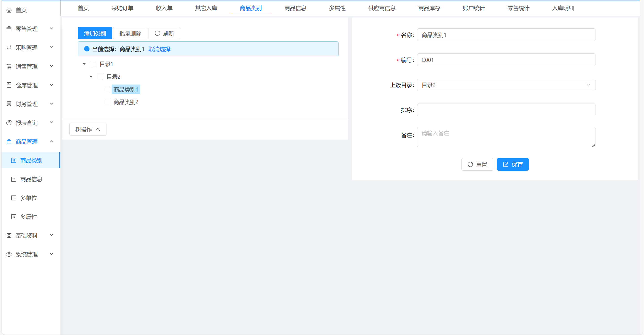Open the 树操作 dropdown button
Image resolution: width=644 pixels, height=335 pixels.
(x=87, y=129)
